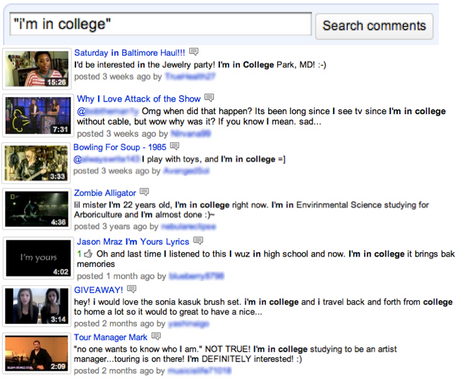This screenshot has width=460, height=379.
Task: Open Why I Love Attack of the Show link
Action: [139, 99]
